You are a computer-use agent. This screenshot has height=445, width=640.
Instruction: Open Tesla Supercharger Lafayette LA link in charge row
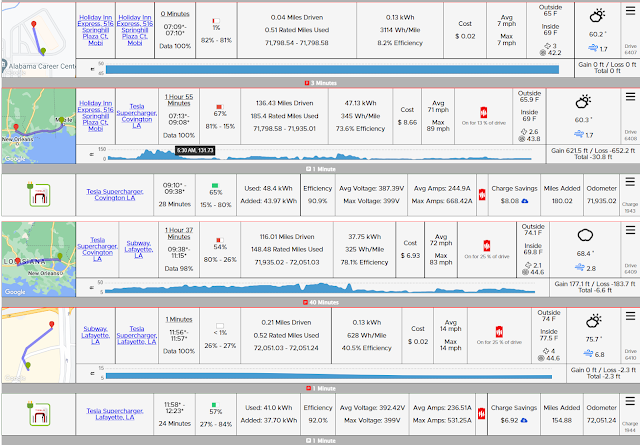(115, 414)
